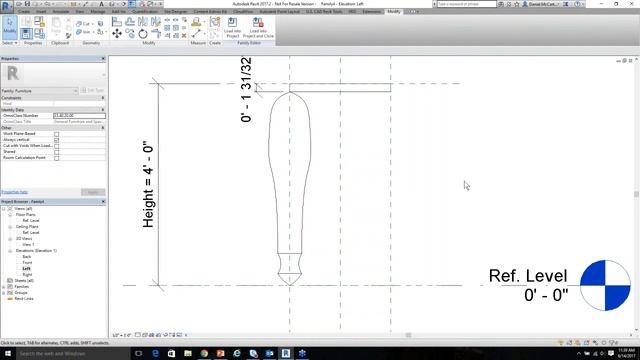The image size is (640, 360).
Task: Open the View ribbon tab
Action: [80, 12]
